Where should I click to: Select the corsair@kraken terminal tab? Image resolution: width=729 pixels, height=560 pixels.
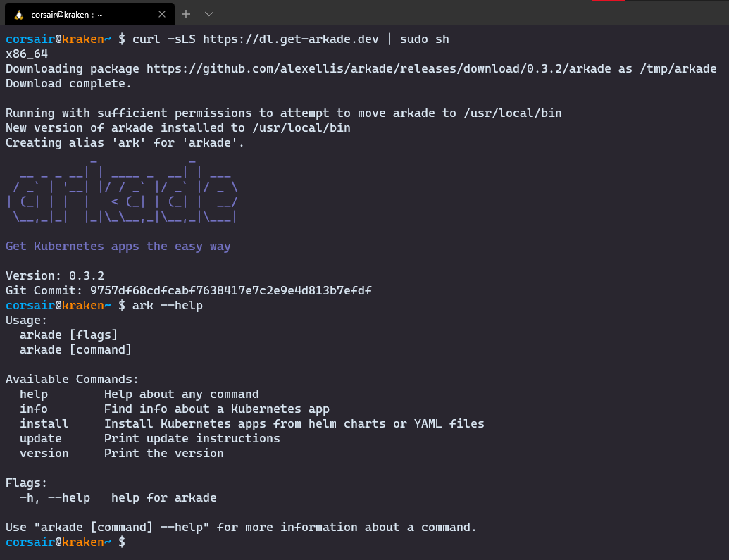click(x=77, y=14)
